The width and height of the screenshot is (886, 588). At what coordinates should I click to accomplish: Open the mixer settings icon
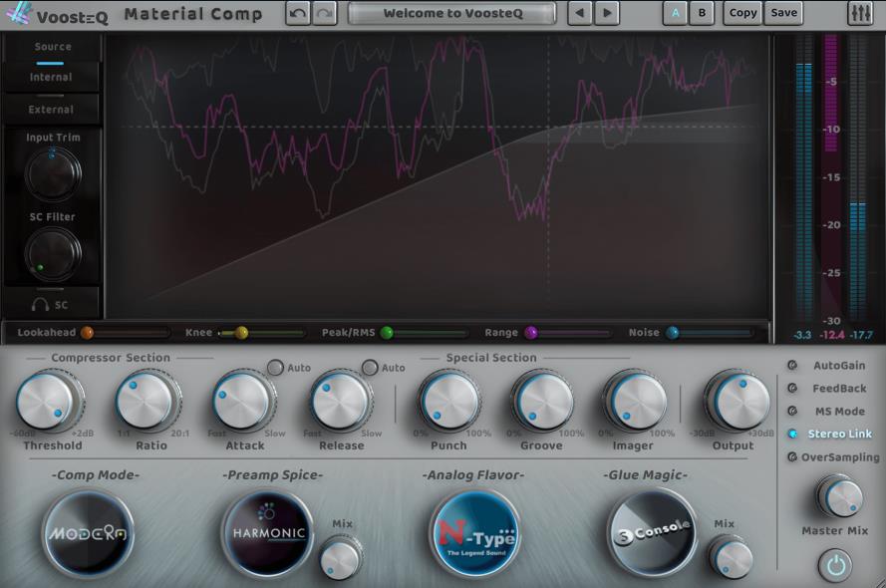pyautogui.click(x=859, y=13)
